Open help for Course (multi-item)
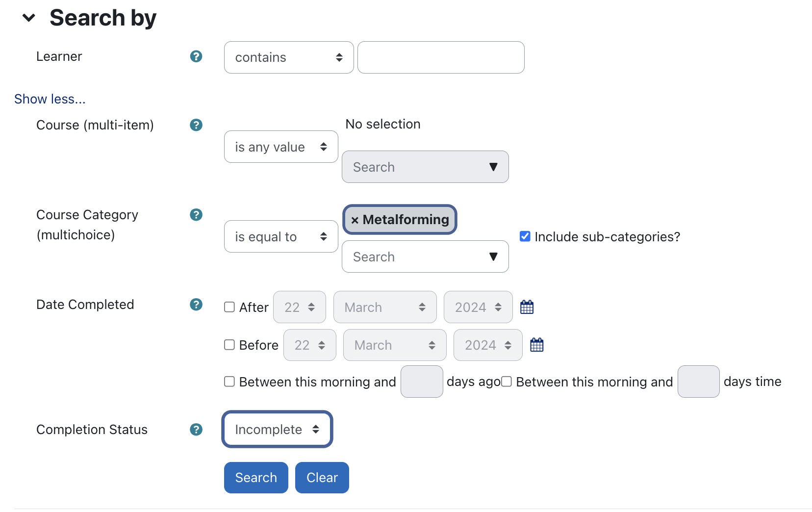The width and height of the screenshot is (812, 512). pyautogui.click(x=196, y=125)
